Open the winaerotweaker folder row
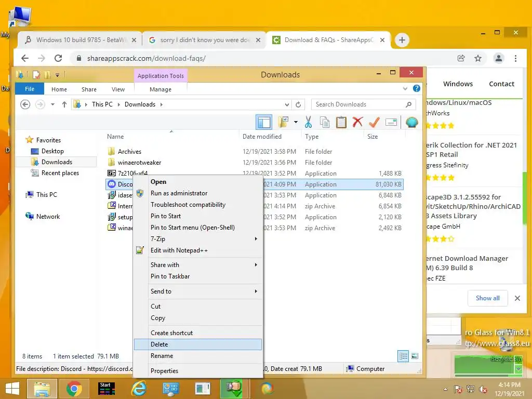Screen dimensions: 532x399 pos(255,163)
